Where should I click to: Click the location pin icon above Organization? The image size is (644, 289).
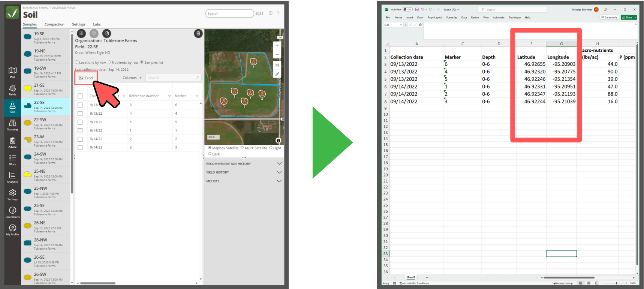tap(94, 33)
